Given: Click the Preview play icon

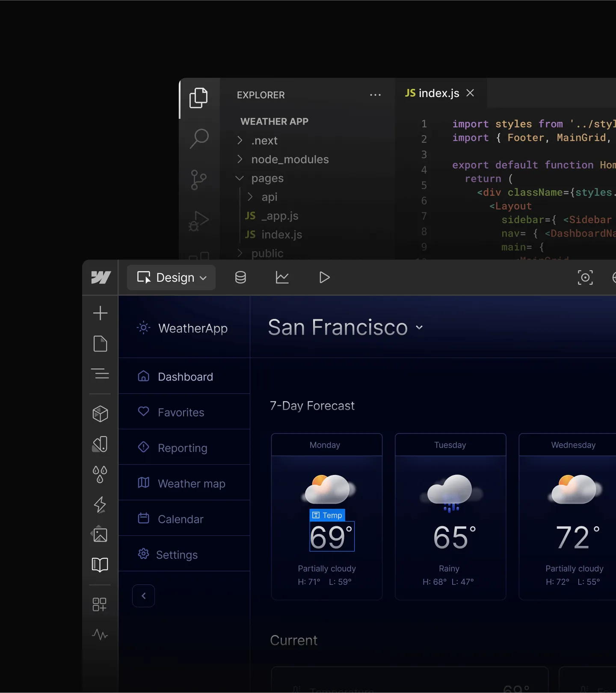Looking at the screenshot, I should click(x=324, y=277).
